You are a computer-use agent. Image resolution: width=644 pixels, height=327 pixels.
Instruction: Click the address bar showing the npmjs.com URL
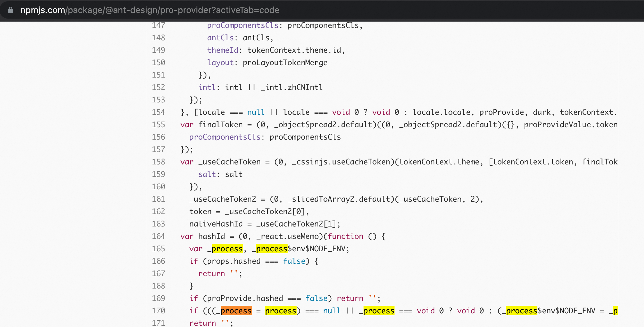tap(149, 10)
